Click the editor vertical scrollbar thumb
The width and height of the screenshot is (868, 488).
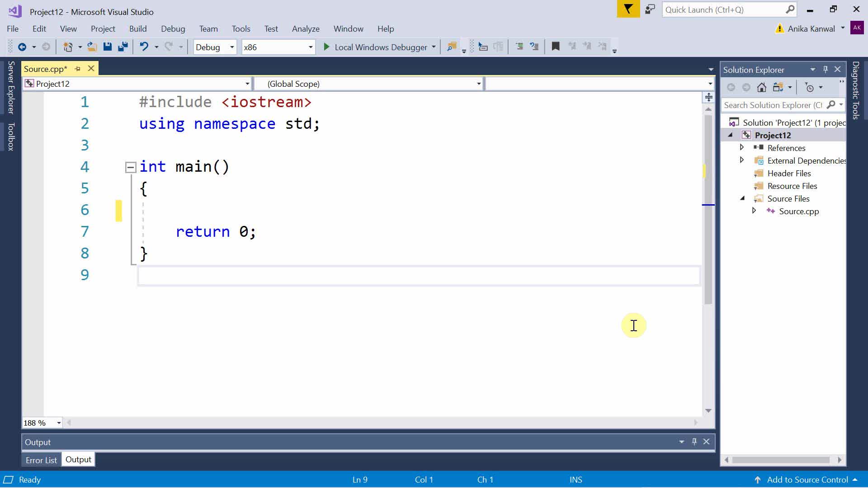[x=708, y=209]
